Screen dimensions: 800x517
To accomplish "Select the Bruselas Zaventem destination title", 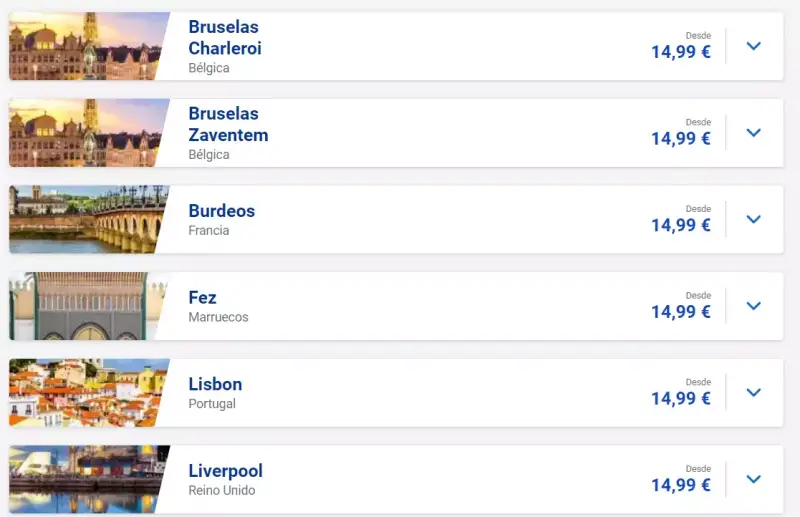I will coord(228,124).
